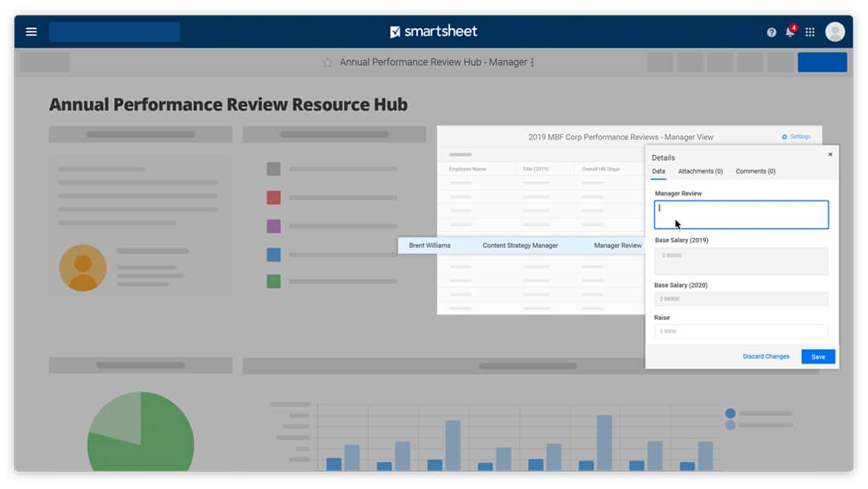Select the Data tab in Details
This screenshot has width=868, height=489.
tap(658, 171)
